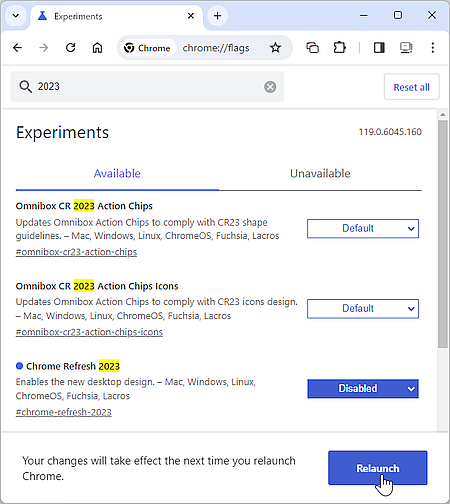Open a new tab with plus button
The height and width of the screenshot is (504, 450).
(x=217, y=16)
